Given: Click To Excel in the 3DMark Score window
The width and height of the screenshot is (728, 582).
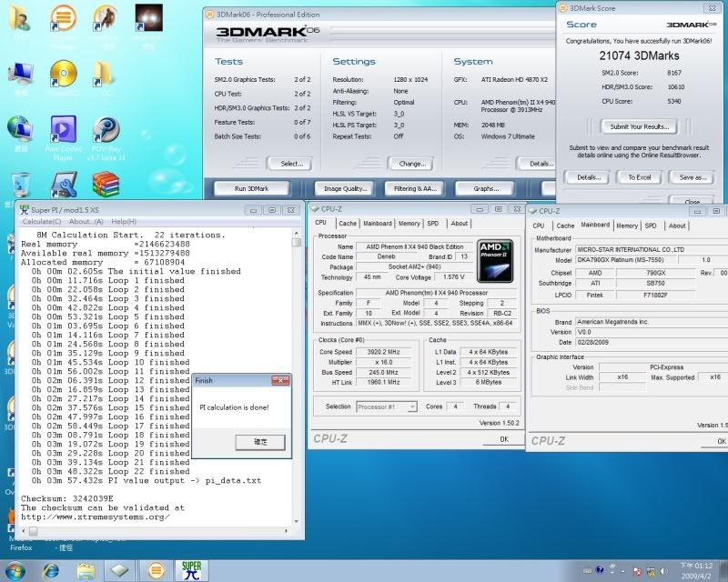Looking at the screenshot, I should (640, 177).
